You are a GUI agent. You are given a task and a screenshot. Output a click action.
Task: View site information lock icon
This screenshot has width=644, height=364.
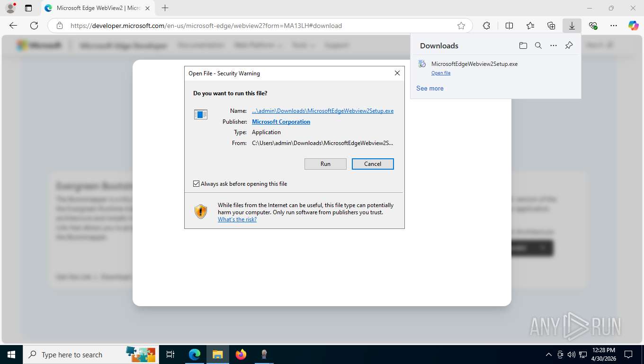[60, 26]
